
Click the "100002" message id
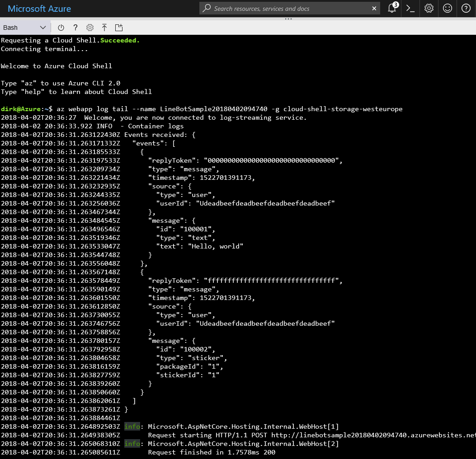(x=196, y=349)
